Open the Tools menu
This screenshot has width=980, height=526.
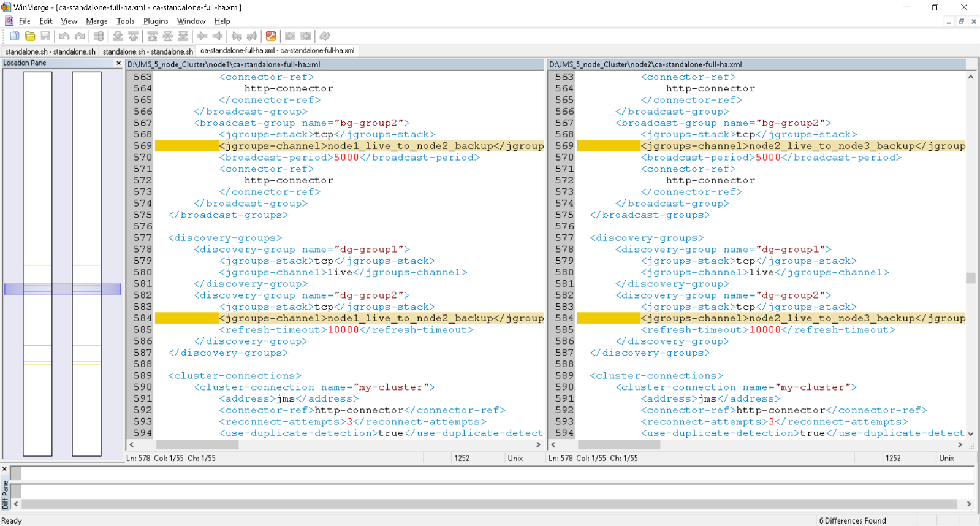pos(126,21)
